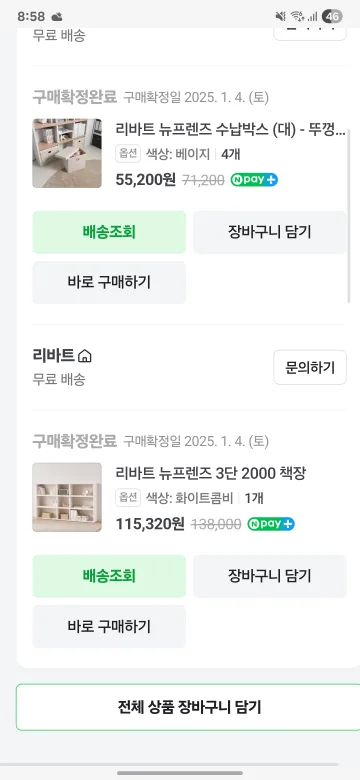Open the 리바트 store home icon

tap(86, 356)
